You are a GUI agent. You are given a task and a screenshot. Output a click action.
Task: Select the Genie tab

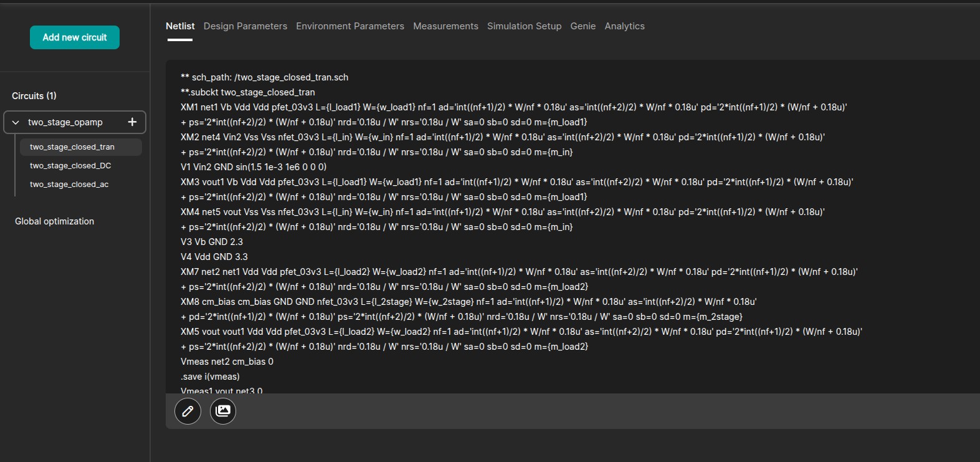click(x=583, y=26)
